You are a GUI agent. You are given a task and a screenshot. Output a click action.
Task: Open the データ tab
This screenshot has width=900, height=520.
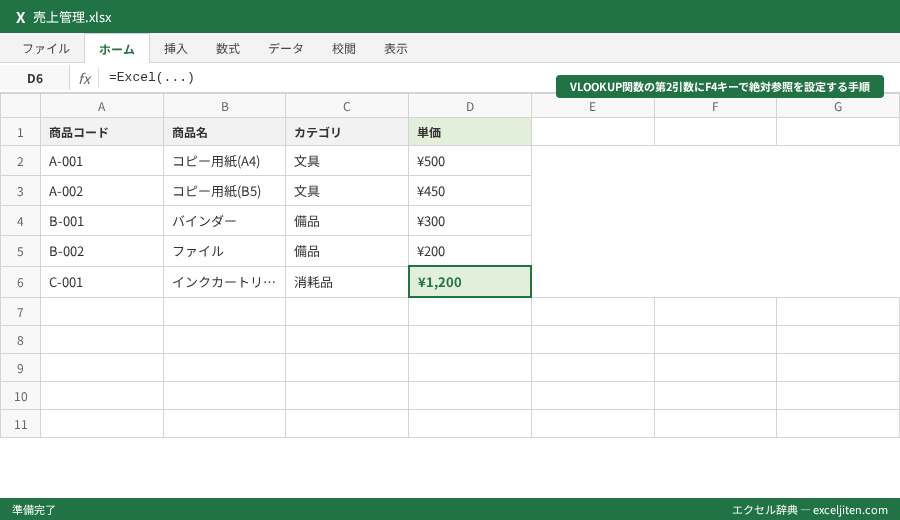pyautogui.click(x=286, y=49)
